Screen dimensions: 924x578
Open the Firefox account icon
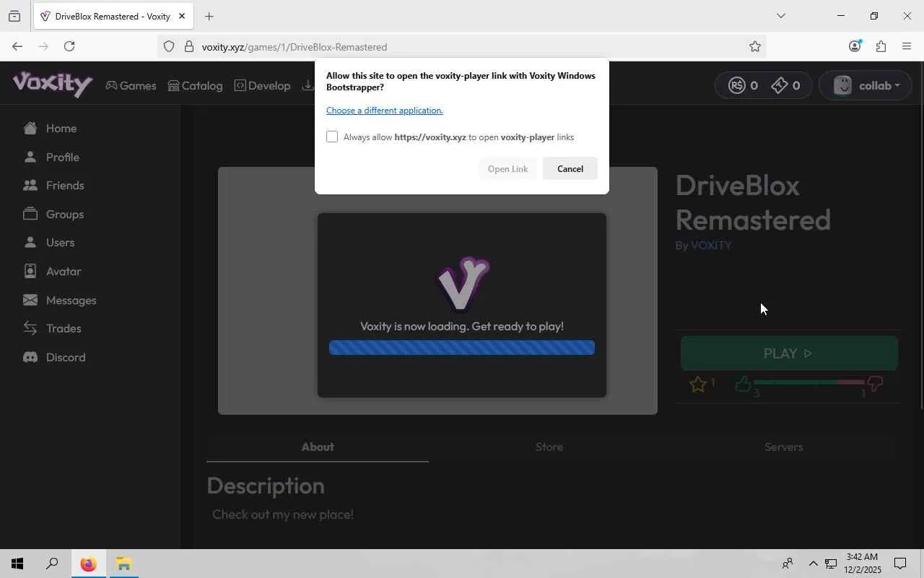tap(855, 46)
